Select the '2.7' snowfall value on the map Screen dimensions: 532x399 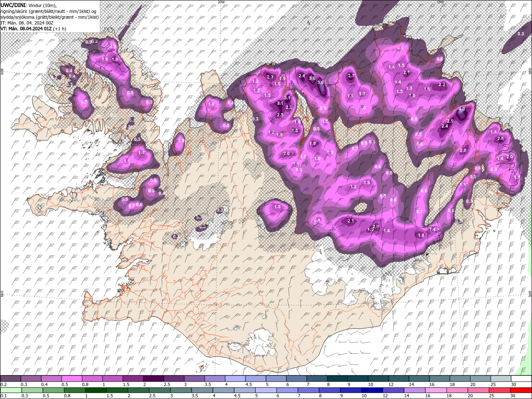351,76
